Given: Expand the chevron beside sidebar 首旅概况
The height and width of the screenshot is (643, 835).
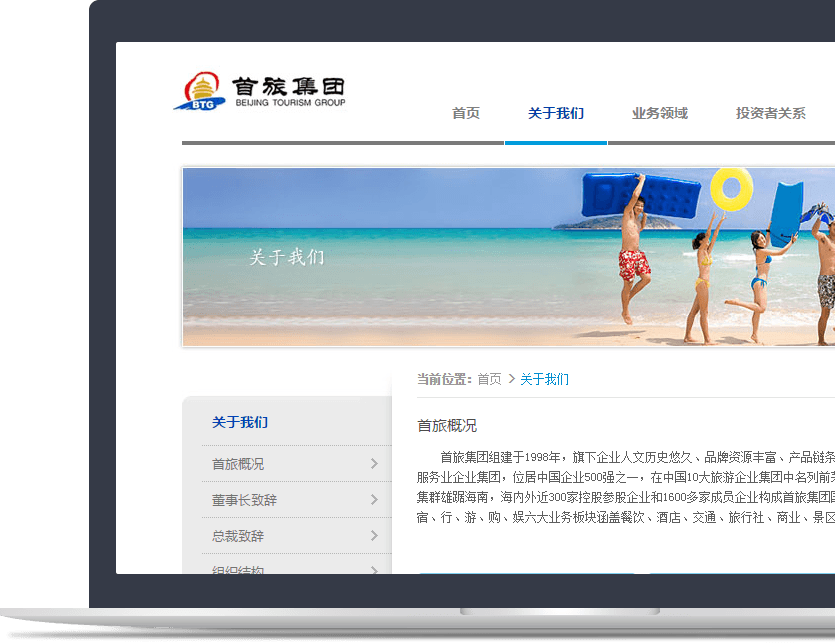Looking at the screenshot, I should point(374,464).
